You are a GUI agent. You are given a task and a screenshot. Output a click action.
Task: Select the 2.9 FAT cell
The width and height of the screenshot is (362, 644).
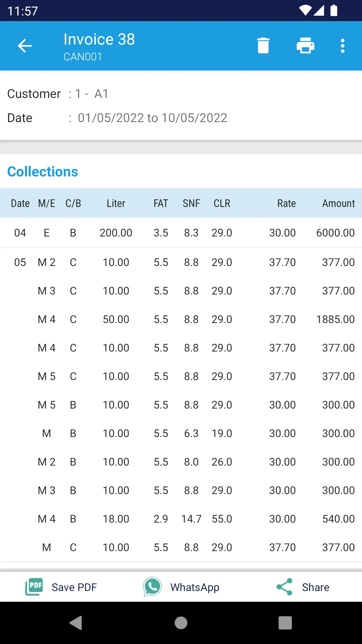pyautogui.click(x=161, y=519)
